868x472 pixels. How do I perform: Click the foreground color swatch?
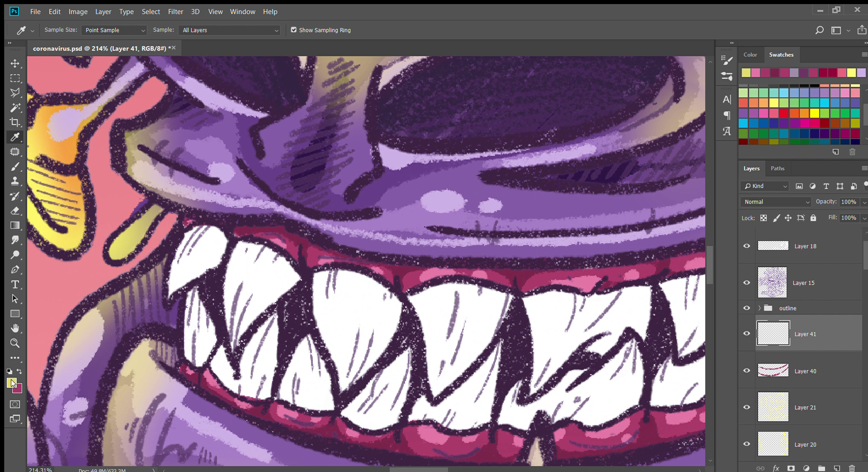(11, 382)
